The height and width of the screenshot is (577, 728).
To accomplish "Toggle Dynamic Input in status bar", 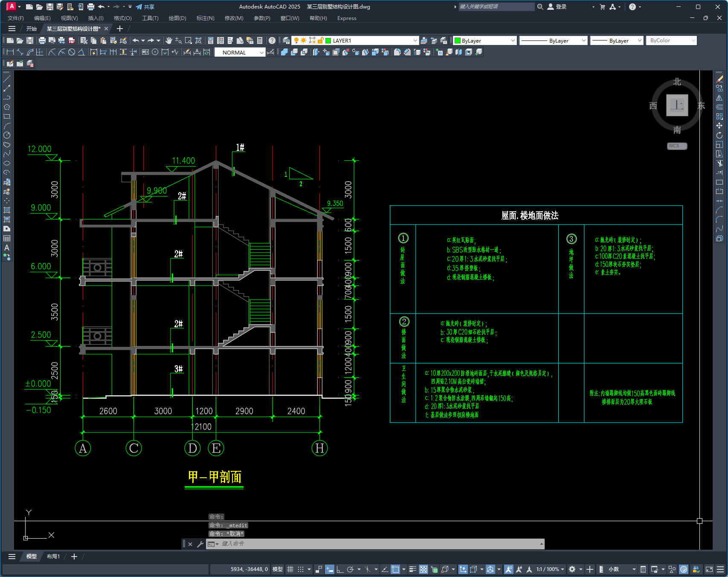I will (x=330, y=569).
